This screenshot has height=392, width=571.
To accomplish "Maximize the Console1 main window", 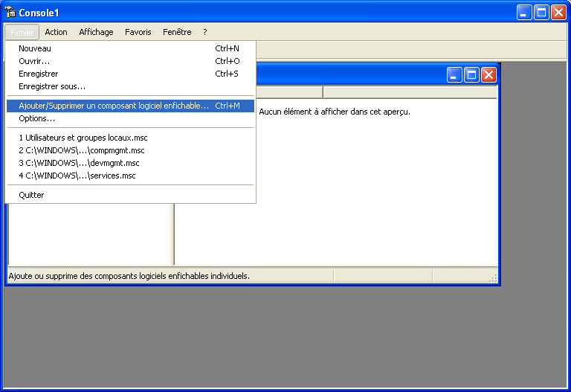I will coord(541,13).
